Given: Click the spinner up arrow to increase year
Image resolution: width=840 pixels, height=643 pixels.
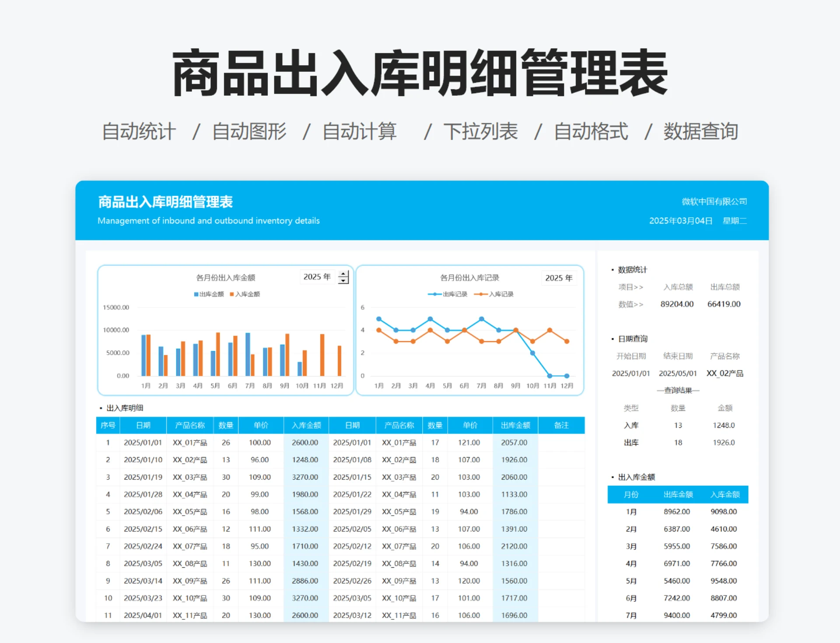Looking at the screenshot, I should (x=344, y=273).
